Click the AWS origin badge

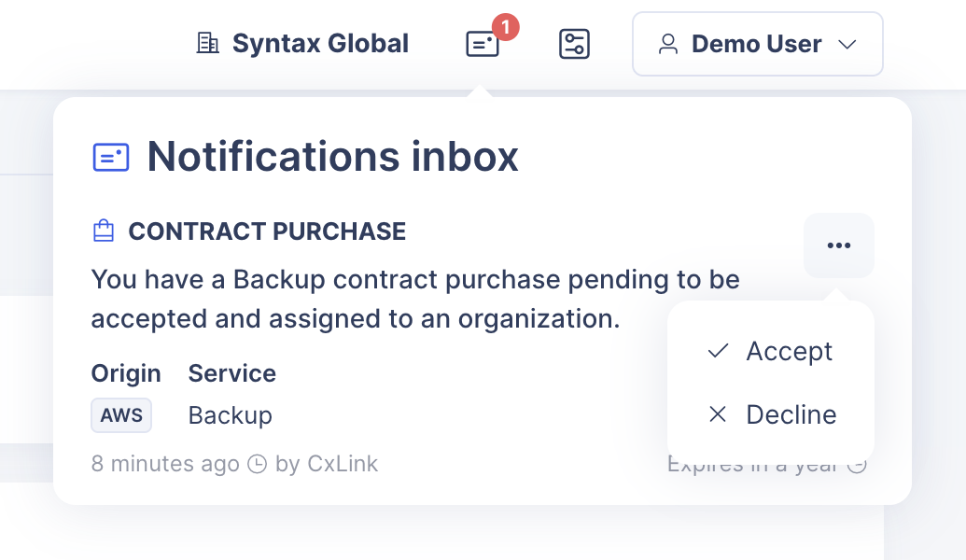[121, 415]
